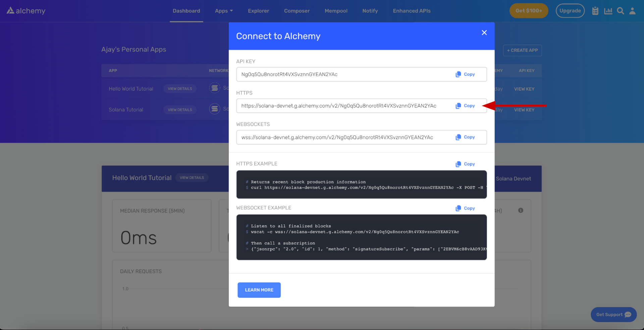This screenshot has width=644, height=330.
Task: Click the LEARN MORE button
Action: (259, 290)
